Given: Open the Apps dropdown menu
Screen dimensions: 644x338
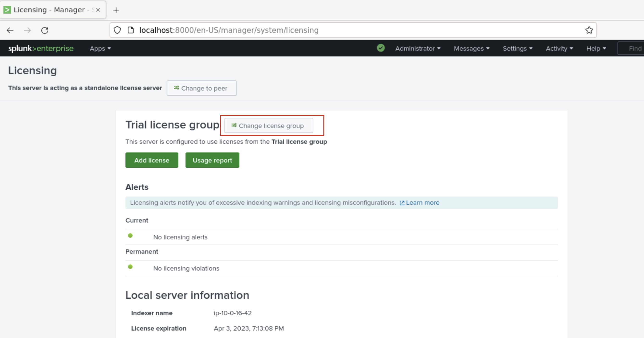Looking at the screenshot, I should coord(100,48).
